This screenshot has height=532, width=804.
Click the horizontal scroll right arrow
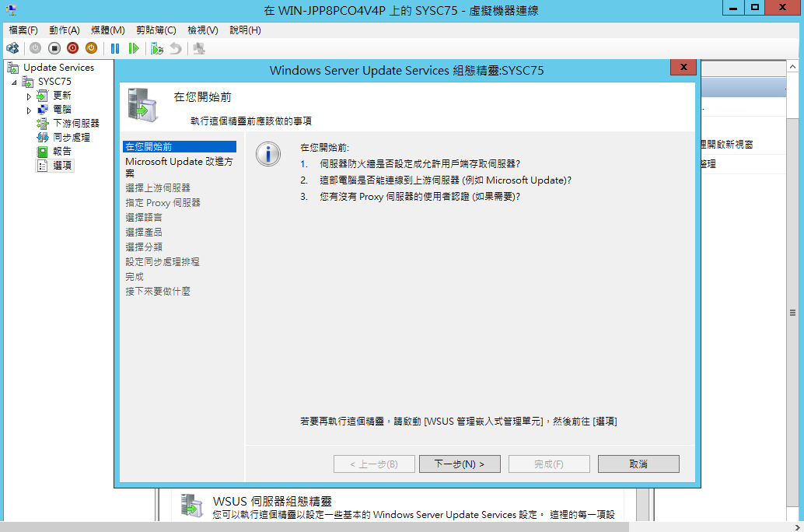(x=798, y=527)
